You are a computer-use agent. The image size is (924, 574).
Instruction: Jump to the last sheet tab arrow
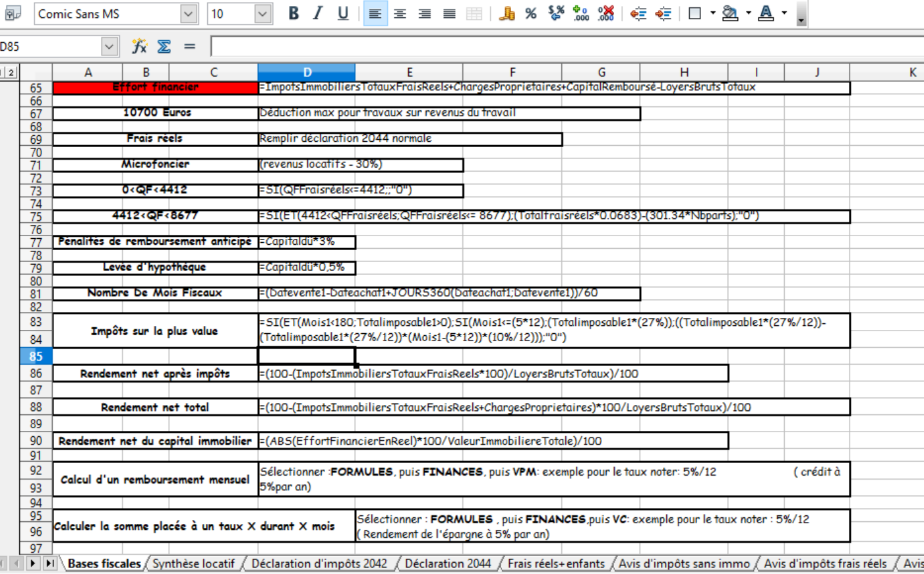[x=49, y=563]
